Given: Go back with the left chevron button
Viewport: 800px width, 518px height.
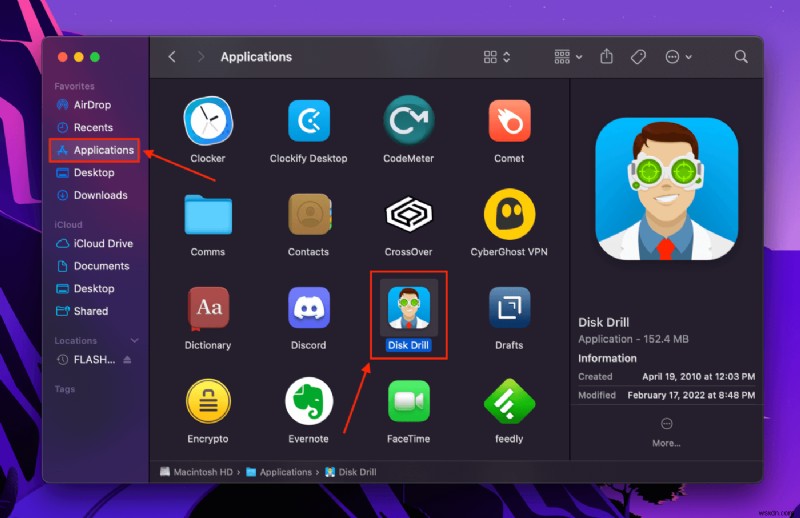Looking at the screenshot, I should (x=172, y=57).
